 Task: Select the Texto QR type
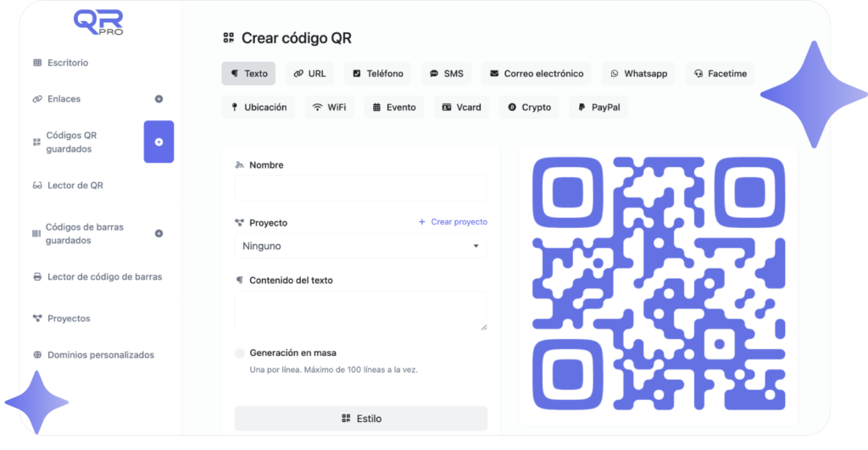248,74
